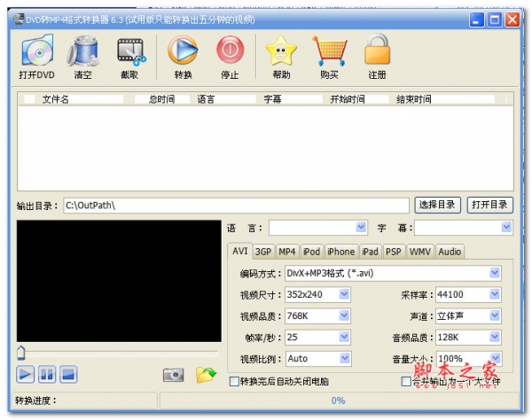The image size is (532, 420).
Task: Switch to the AVI tab
Action: pyautogui.click(x=240, y=251)
